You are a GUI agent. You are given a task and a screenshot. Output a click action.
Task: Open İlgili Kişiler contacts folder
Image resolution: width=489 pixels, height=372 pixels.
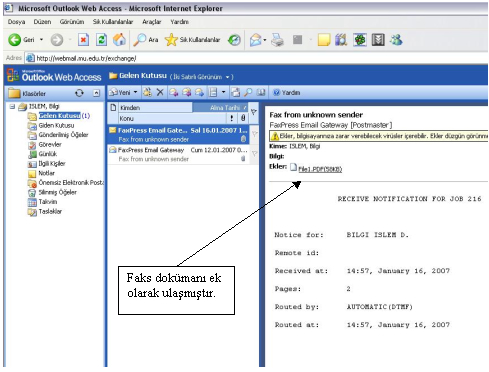tap(52, 164)
